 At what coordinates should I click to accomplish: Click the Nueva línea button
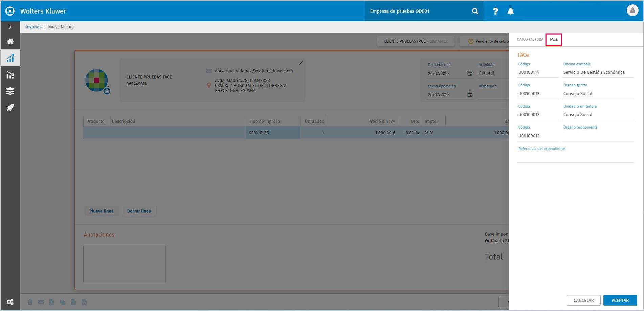(x=102, y=211)
